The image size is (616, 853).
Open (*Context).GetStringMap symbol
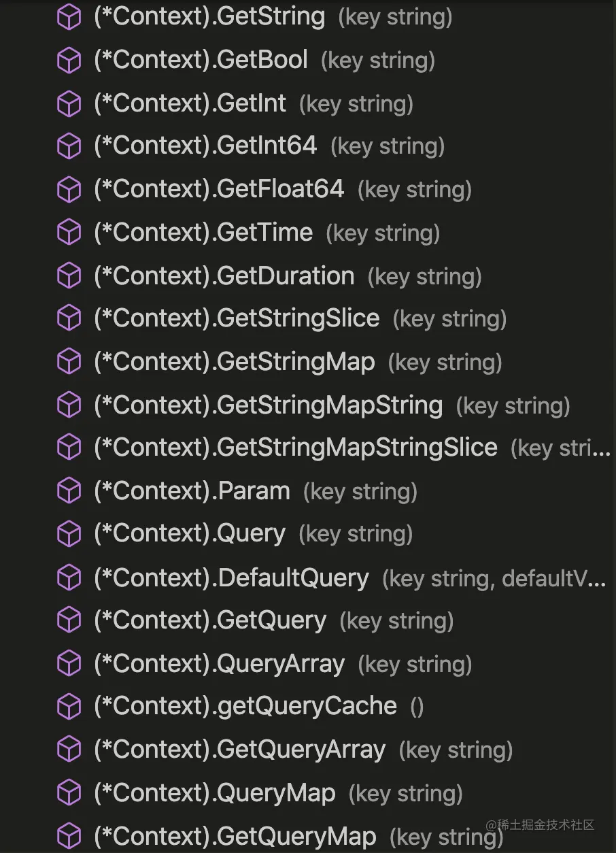[x=234, y=362]
